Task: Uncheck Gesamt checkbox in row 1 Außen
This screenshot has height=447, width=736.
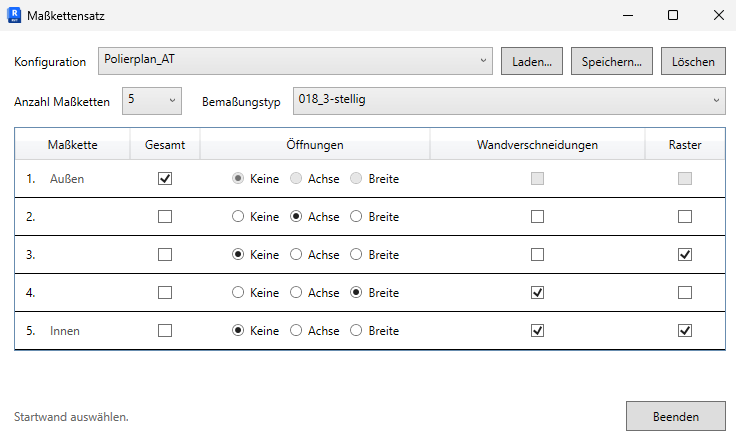Action: tap(165, 178)
